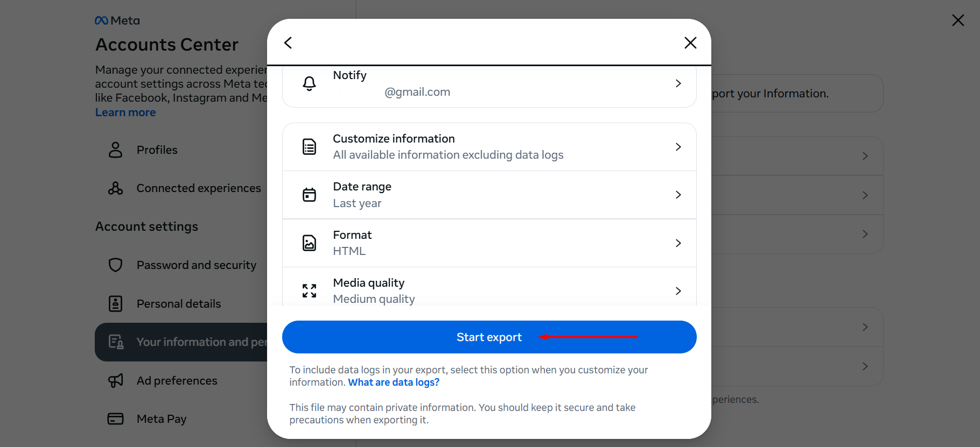
Task: Select Password and security menu item
Action: [x=196, y=265]
